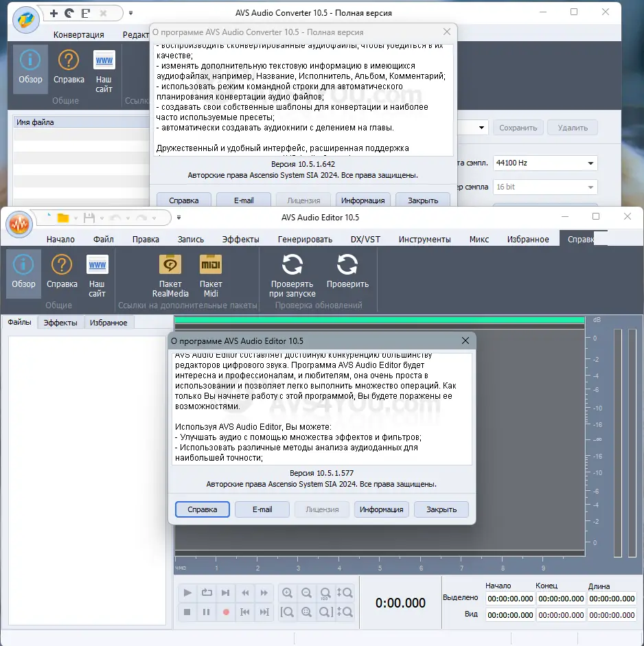
Task: Click E-mail button in Audio Editor about dialog
Action: coord(262,509)
